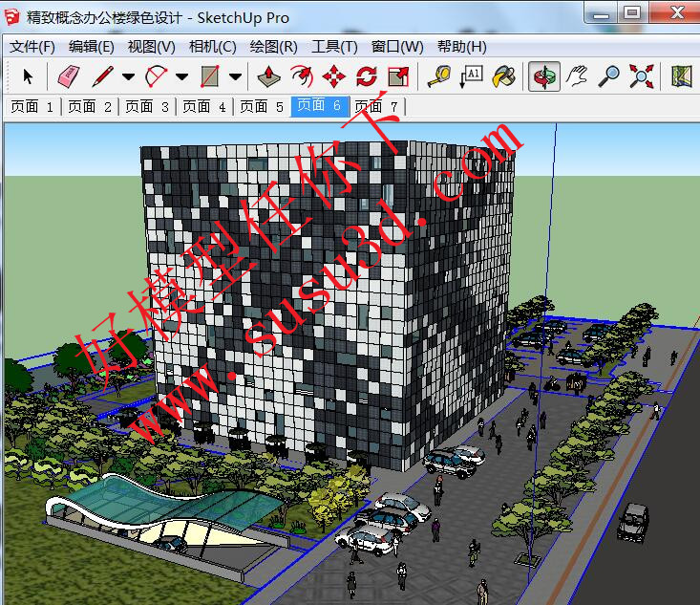The height and width of the screenshot is (605, 700).
Task: Choose the Text label tool
Action: point(472,76)
